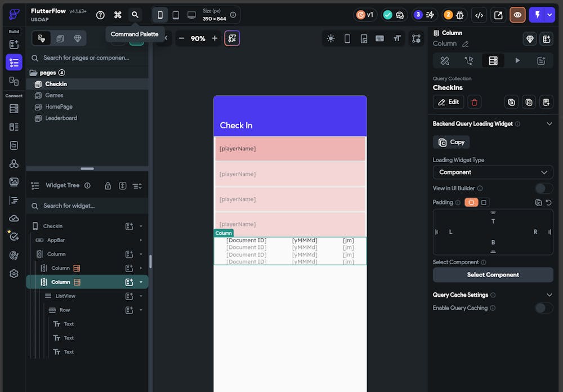Click the zoom in plus button
The height and width of the screenshot is (392, 563).
pos(215,38)
